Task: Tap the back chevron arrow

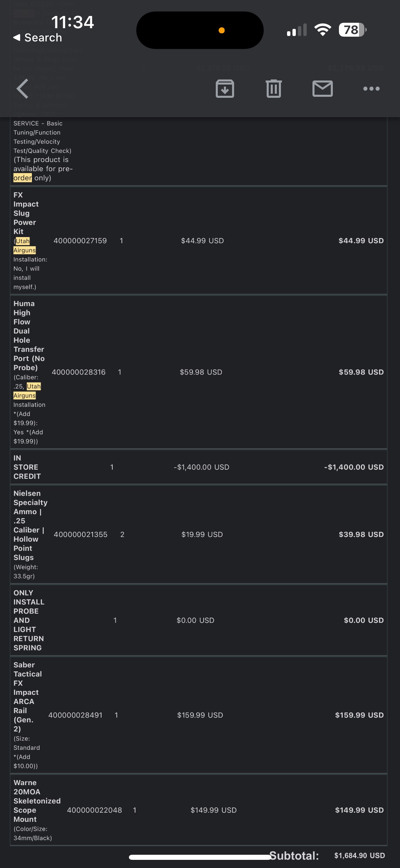Action: [22, 89]
